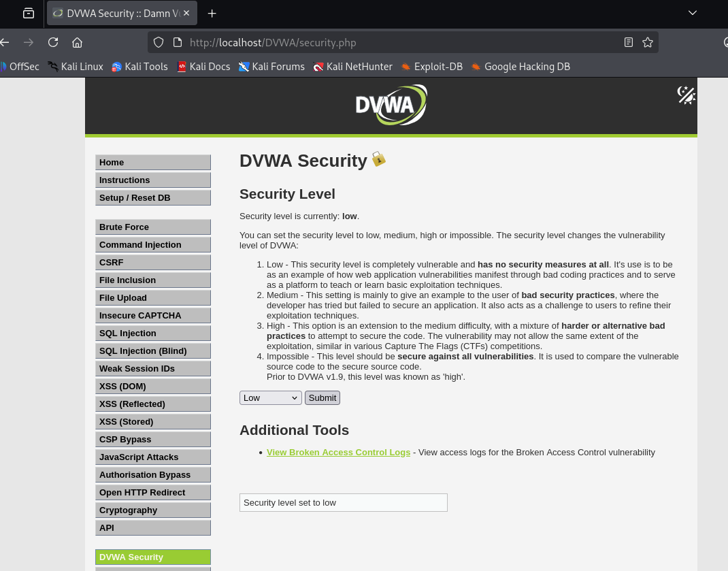728x571 pixels.
Task: Submit the selected security level
Action: (x=322, y=397)
